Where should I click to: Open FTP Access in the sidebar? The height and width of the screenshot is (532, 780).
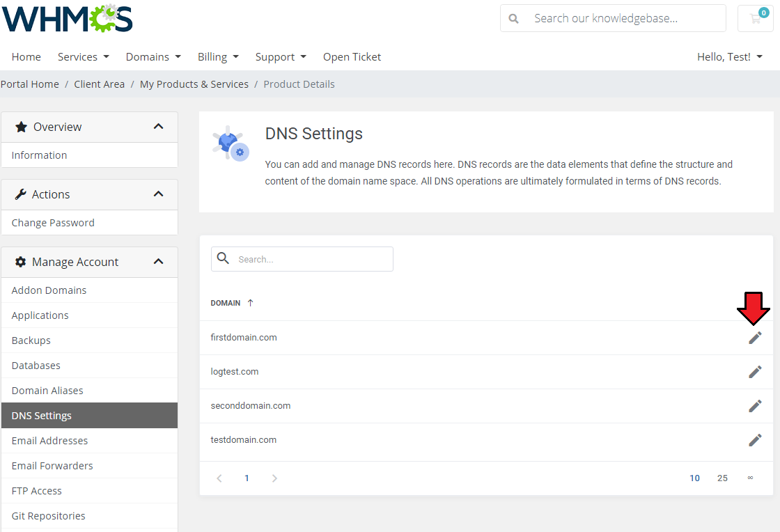click(90, 491)
